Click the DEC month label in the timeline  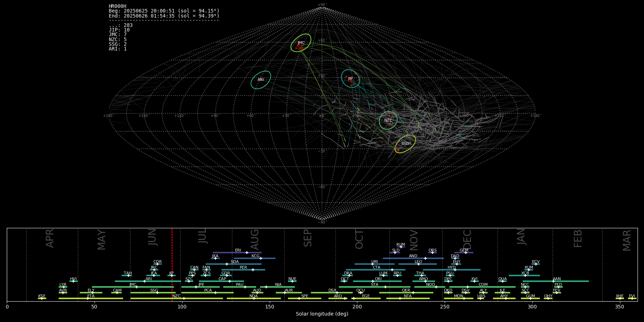coord(467,239)
